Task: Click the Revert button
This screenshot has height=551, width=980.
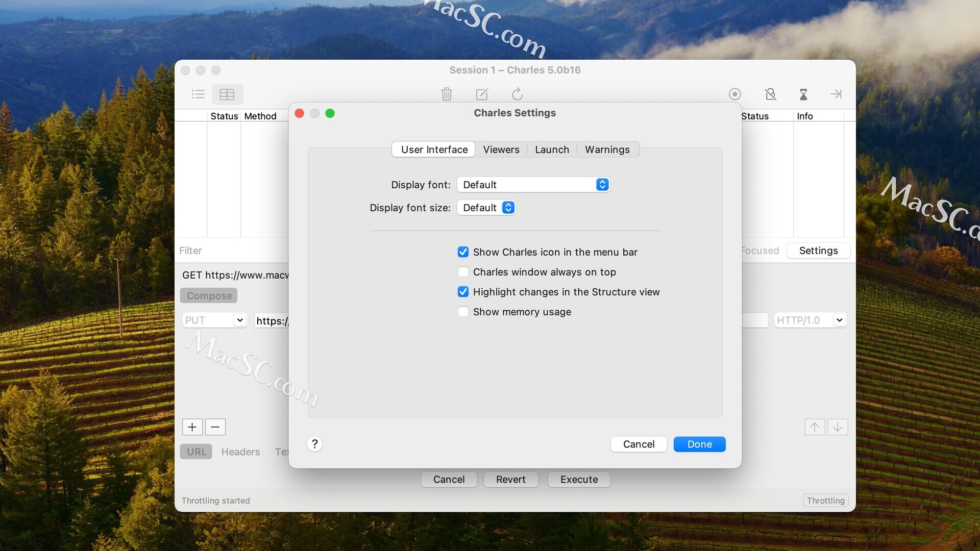Action: pyautogui.click(x=510, y=480)
